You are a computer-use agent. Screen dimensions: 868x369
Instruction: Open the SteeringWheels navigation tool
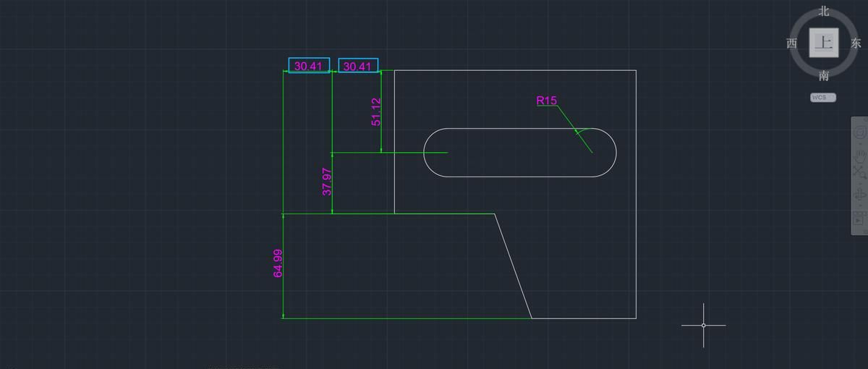(860, 132)
